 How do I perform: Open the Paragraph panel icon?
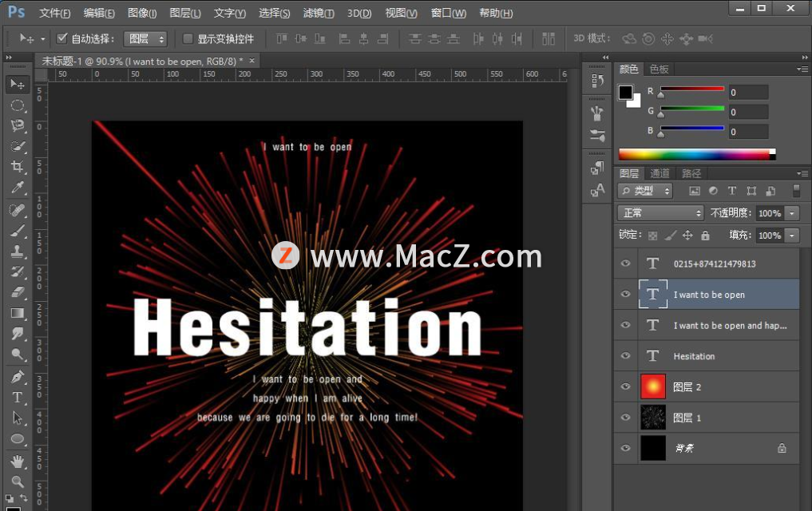coord(597,168)
